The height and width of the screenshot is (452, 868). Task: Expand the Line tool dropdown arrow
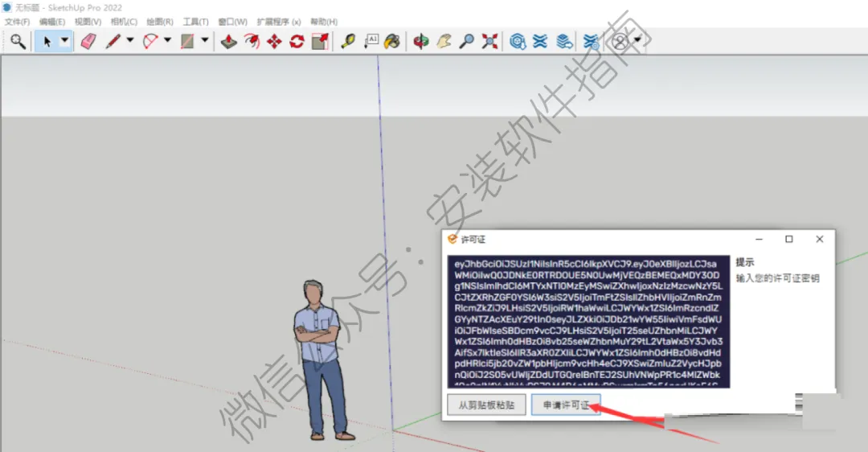(x=130, y=40)
